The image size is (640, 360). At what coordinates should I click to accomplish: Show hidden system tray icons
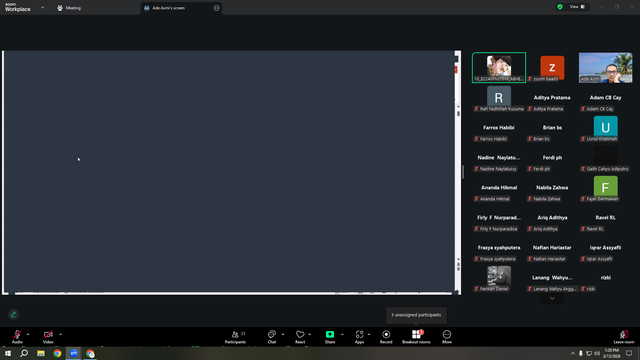[x=573, y=353]
